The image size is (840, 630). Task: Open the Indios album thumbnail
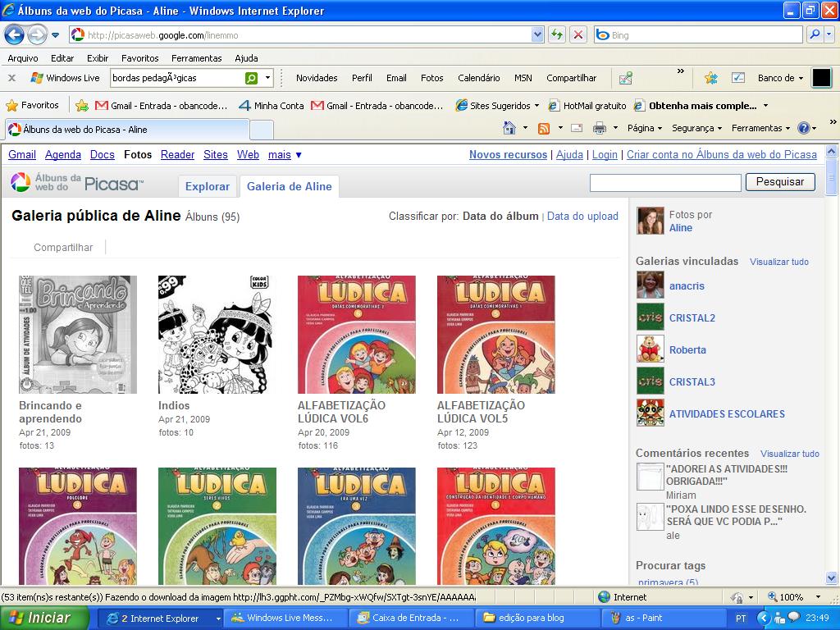coord(217,335)
